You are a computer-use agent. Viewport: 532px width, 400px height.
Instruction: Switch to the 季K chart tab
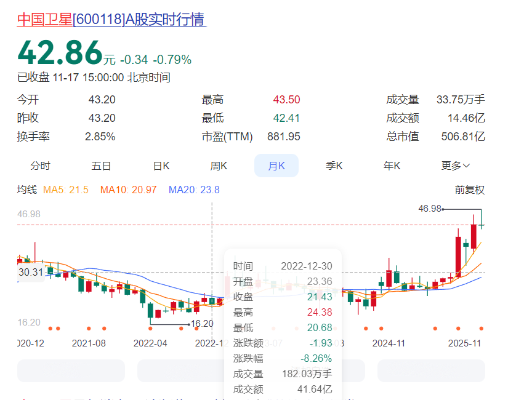tap(334, 166)
